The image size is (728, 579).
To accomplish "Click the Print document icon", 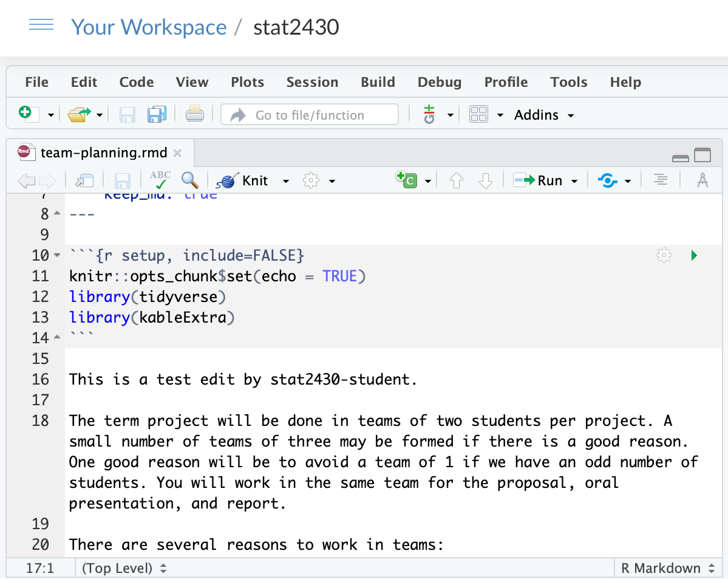I will click(x=194, y=114).
